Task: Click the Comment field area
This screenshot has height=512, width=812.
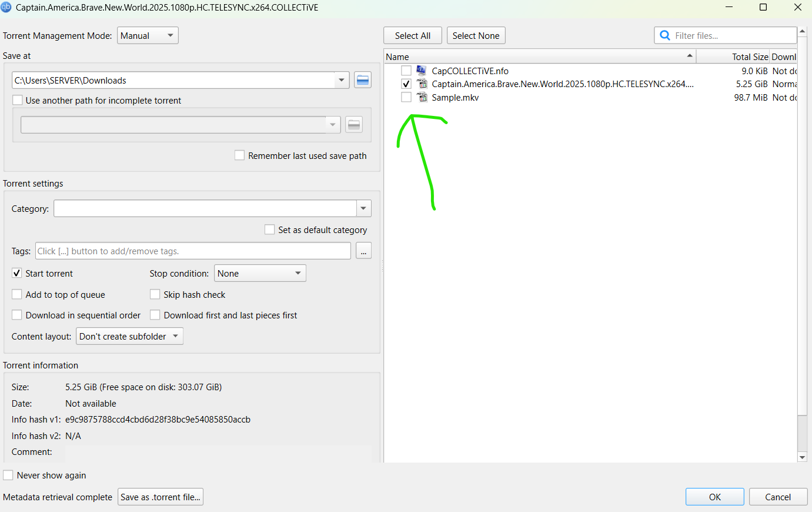Action: point(218,452)
